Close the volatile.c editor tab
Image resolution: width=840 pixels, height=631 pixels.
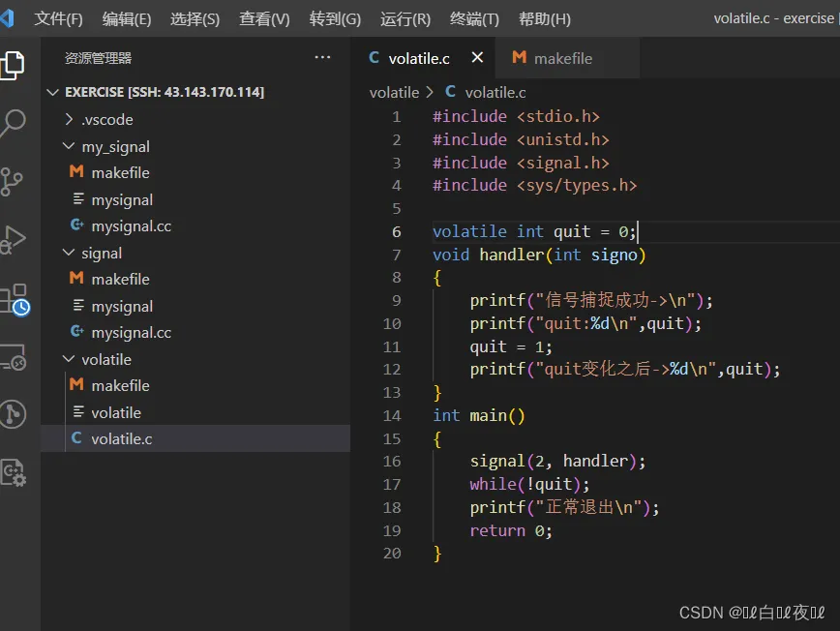(477, 58)
